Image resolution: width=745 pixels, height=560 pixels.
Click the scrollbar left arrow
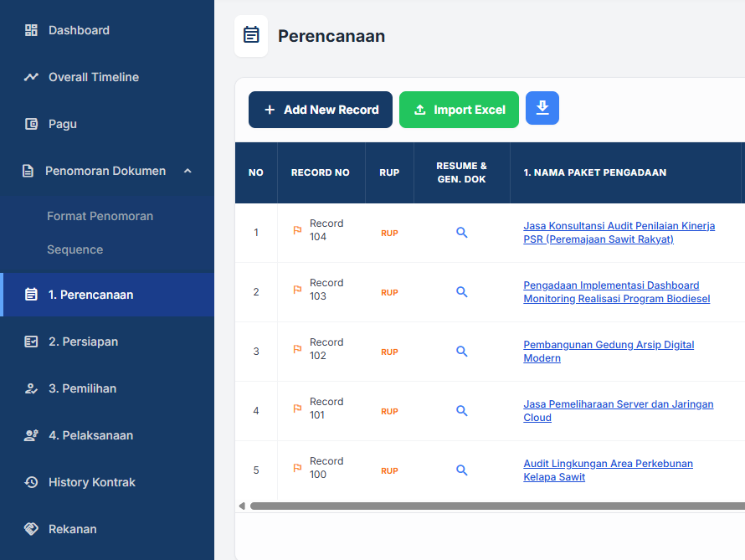pyautogui.click(x=242, y=506)
